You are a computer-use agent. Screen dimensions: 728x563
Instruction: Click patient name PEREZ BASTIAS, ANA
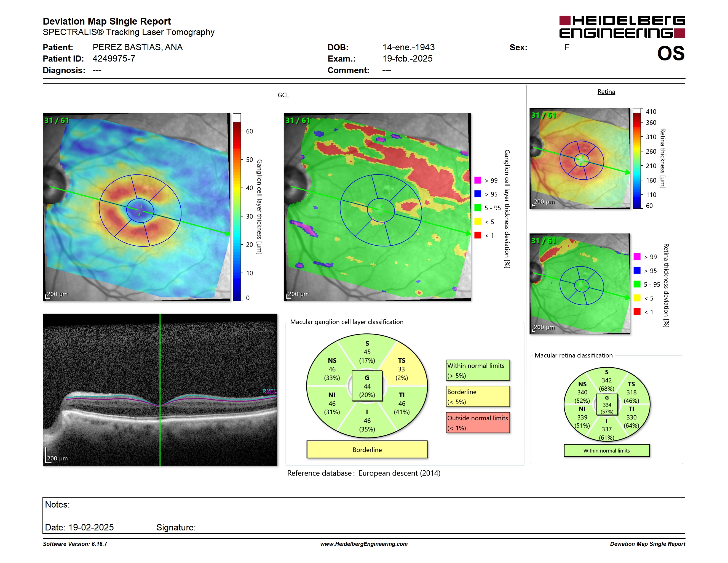pos(137,47)
